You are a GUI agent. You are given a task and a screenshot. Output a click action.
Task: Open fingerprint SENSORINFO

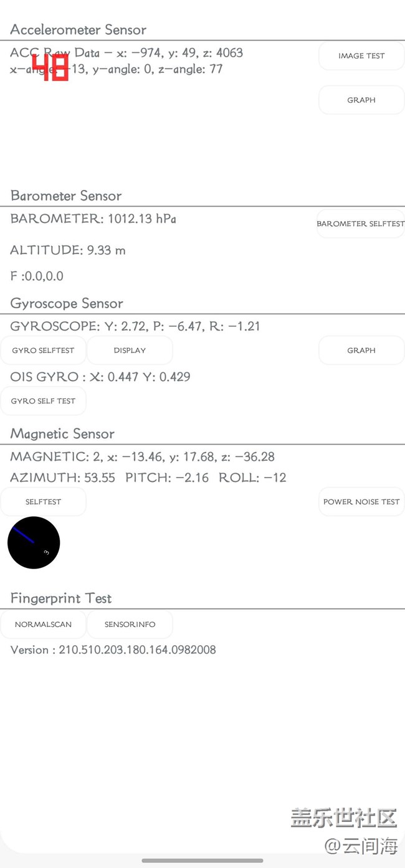pyautogui.click(x=130, y=625)
